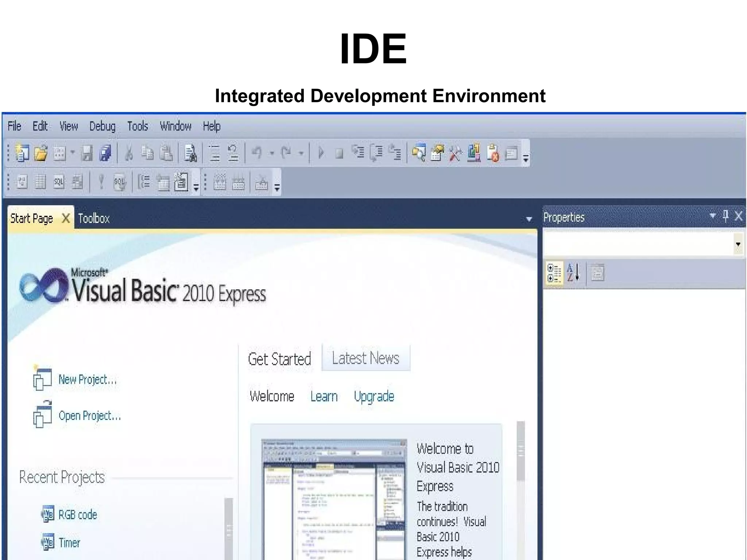Image resolution: width=747 pixels, height=560 pixels.
Task: Toggle Categorized view in Properties panel
Action: click(x=554, y=274)
